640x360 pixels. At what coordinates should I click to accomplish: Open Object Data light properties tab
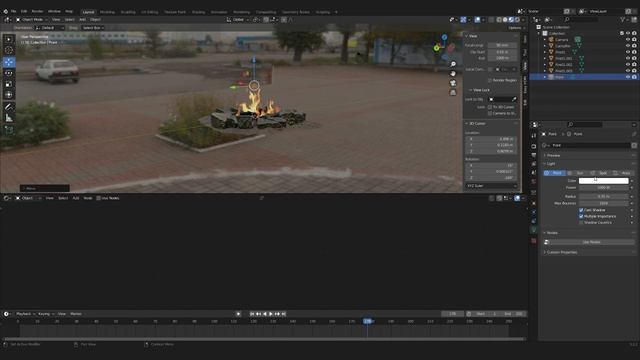pos(534,231)
